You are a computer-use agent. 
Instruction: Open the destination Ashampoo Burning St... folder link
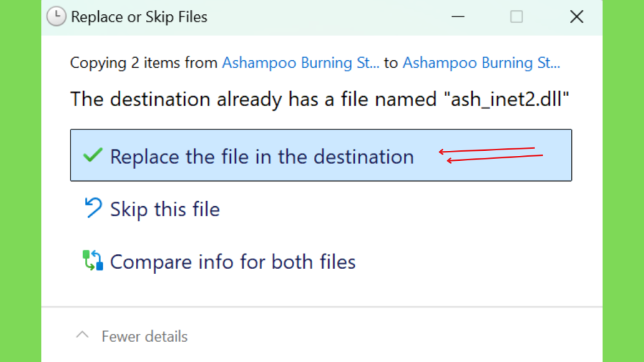(481, 63)
